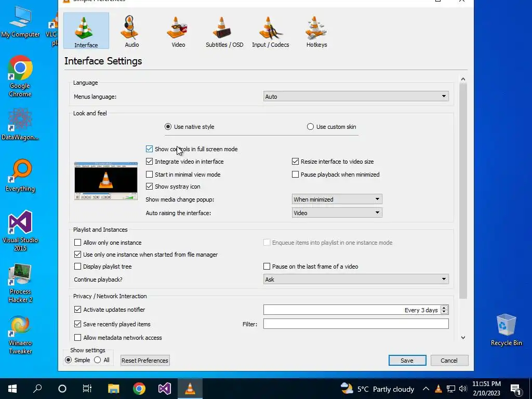Open the Menus language dropdown
This screenshot has width=532, height=399.
(x=356, y=96)
